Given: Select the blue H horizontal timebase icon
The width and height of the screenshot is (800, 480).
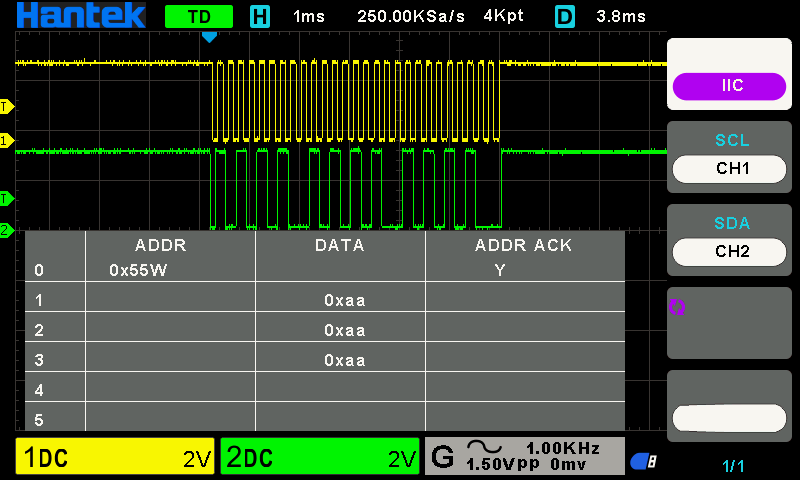Looking at the screenshot, I should point(260,16).
